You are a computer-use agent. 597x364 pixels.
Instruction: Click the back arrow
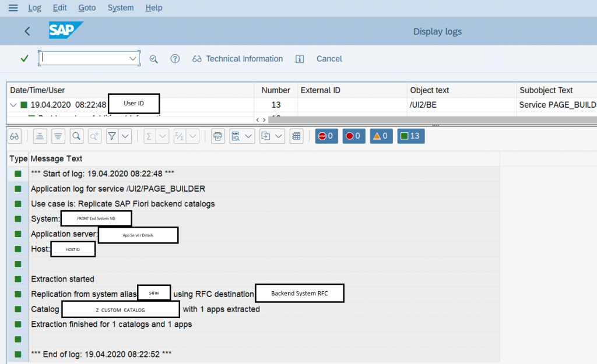coord(27,31)
